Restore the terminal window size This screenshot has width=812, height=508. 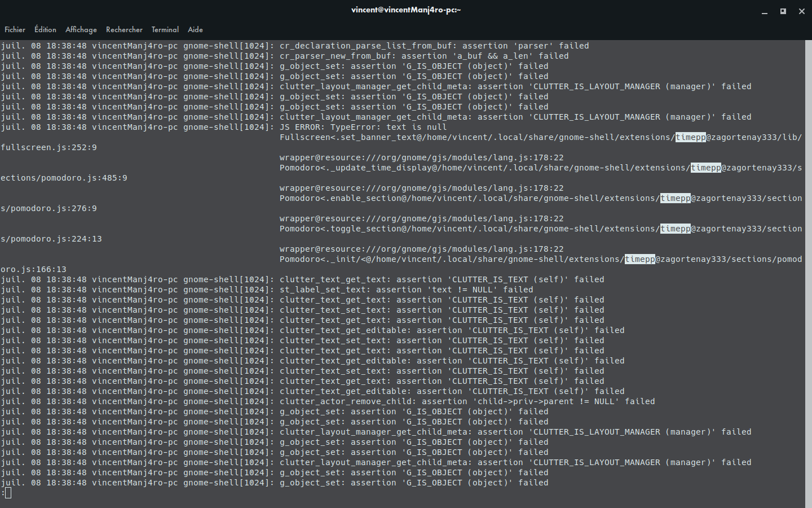click(x=783, y=11)
